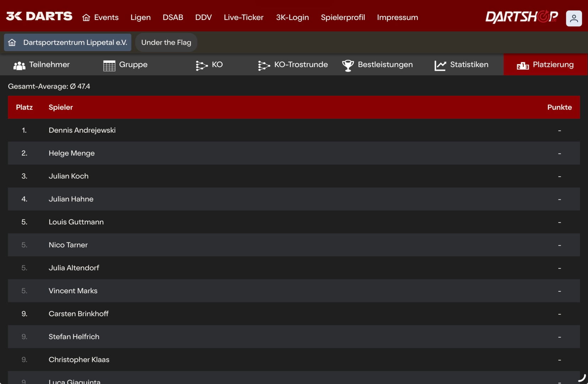The height and width of the screenshot is (384, 588).
Task: Click the Under the Flag breadcrumb
Action: pos(166,43)
